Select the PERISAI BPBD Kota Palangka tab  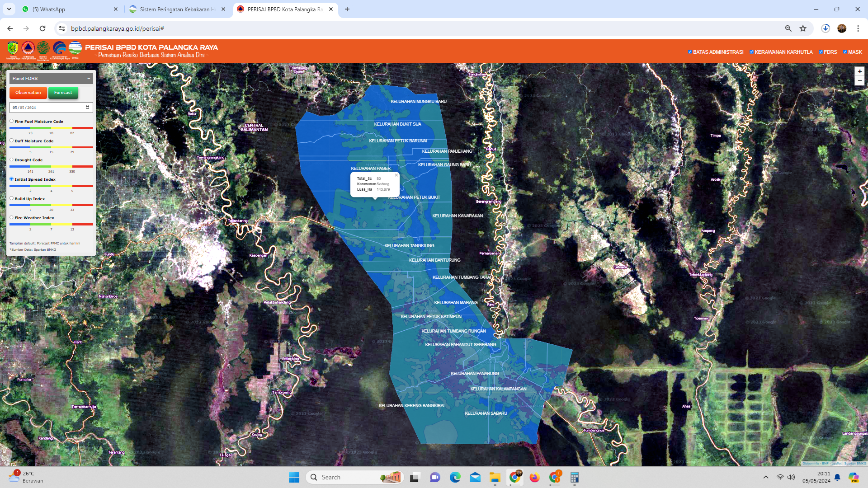285,9
